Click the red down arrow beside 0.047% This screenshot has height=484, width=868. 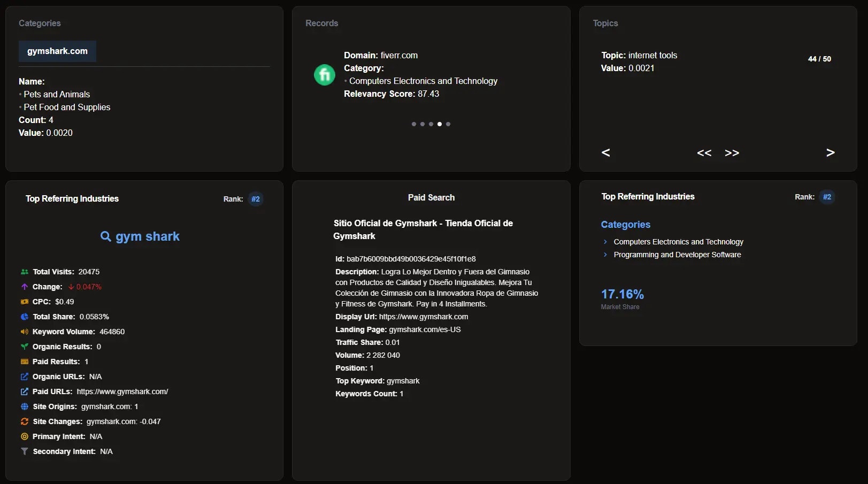[71, 287]
